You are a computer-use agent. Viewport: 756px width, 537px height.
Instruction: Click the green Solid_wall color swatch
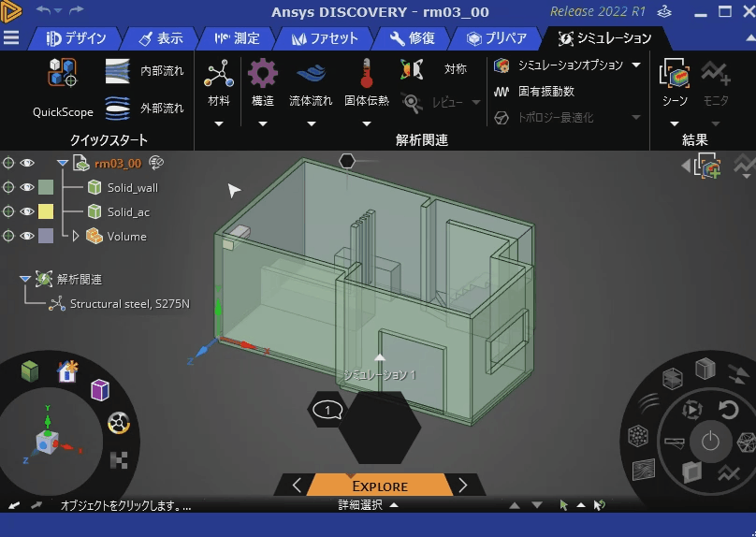coord(46,187)
